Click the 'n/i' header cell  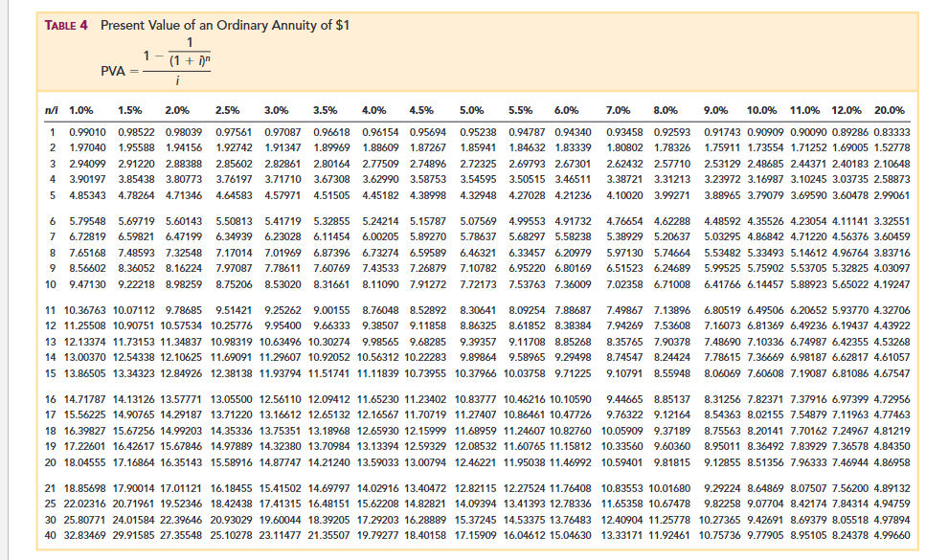pos(52,110)
